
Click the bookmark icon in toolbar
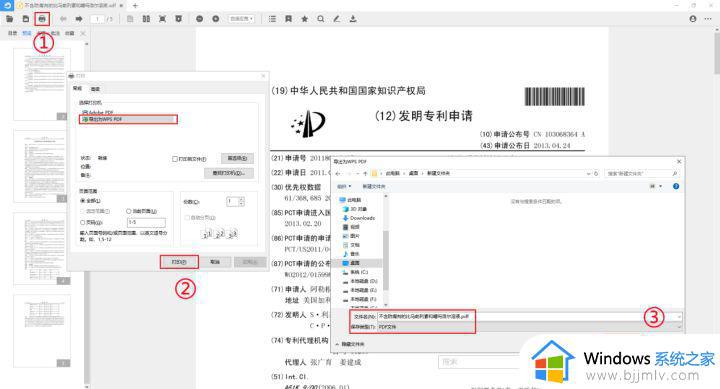point(288,19)
